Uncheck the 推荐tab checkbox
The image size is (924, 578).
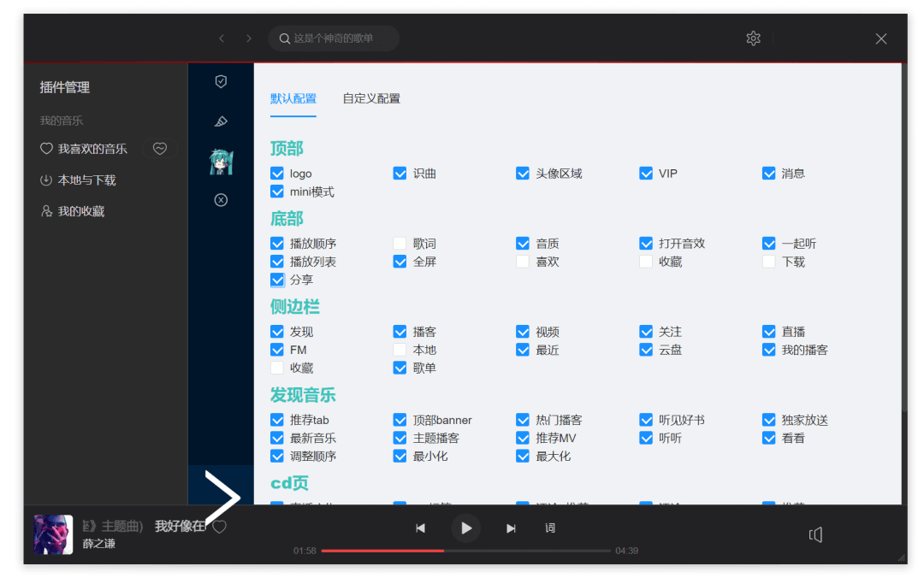(277, 420)
